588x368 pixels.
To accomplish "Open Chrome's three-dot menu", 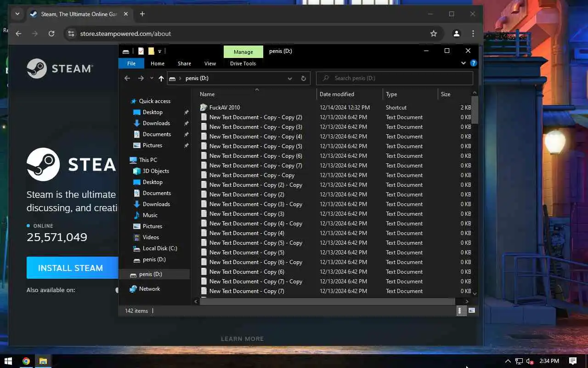I will click(473, 34).
